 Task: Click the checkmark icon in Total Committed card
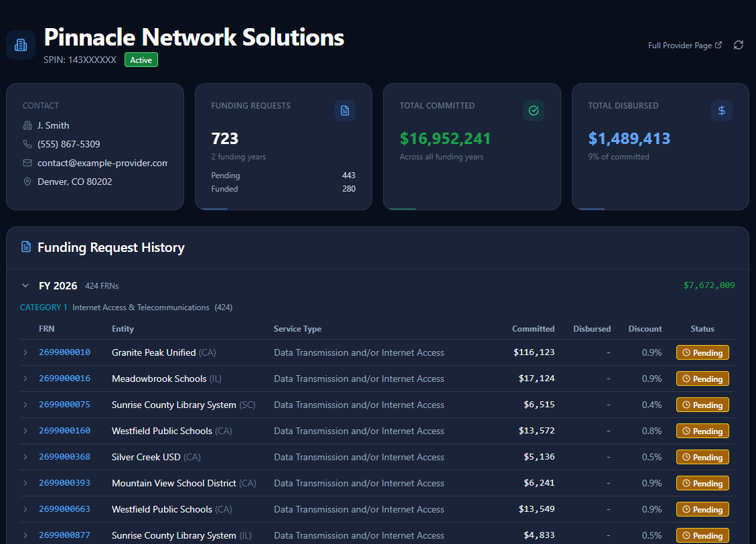click(x=534, y=111)
